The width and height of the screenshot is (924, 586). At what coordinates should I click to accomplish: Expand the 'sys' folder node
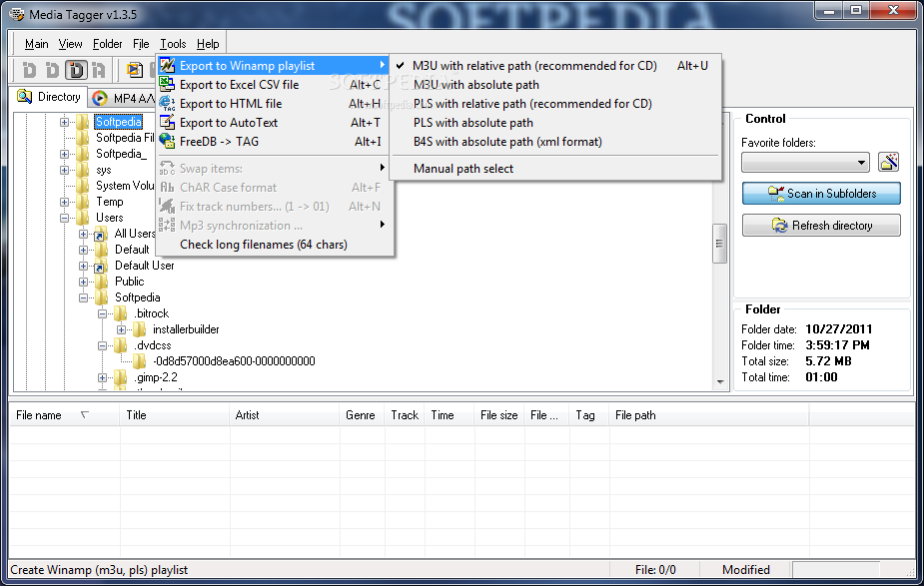(x=64, y=170)
